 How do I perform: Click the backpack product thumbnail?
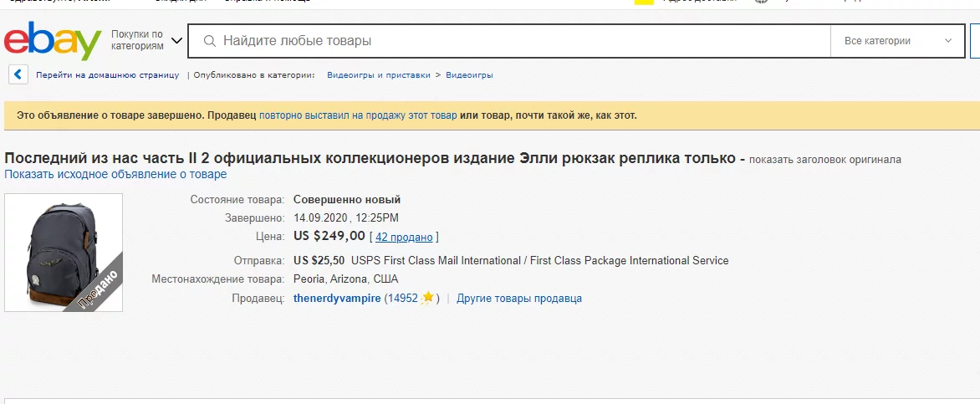pyautogui.click(x=64, y=253)
